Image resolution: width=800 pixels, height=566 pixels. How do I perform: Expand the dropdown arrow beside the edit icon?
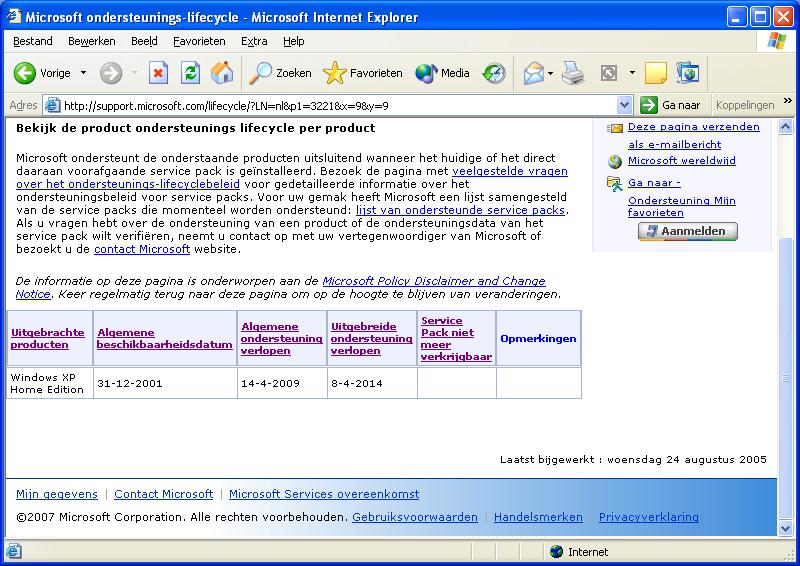click(632, 73)
